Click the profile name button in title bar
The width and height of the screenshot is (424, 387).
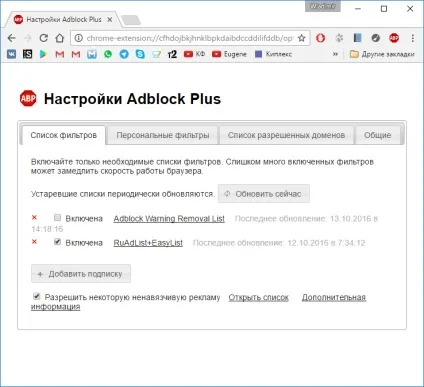[x=322, y=6]
